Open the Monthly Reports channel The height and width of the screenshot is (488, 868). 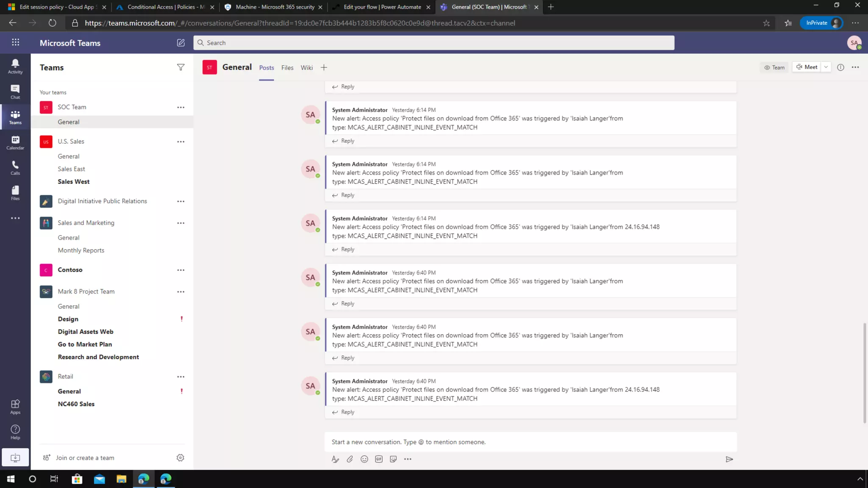click(81, 250)
